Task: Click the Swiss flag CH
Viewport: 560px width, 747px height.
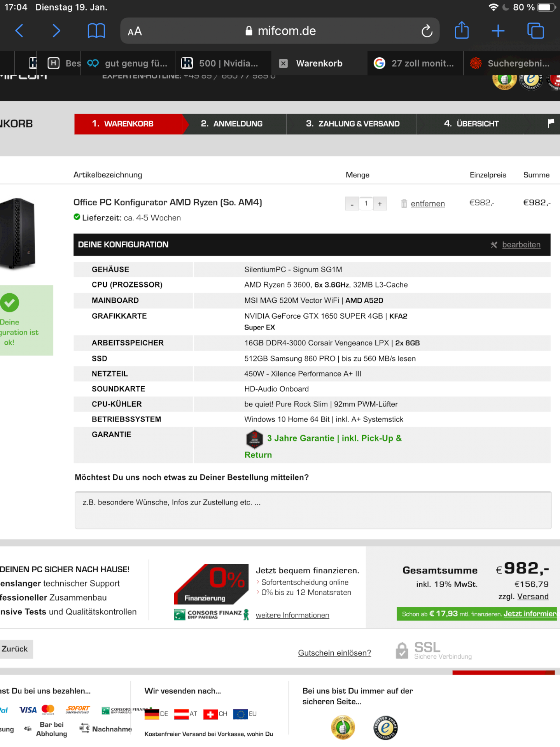Action: point(210,714)
